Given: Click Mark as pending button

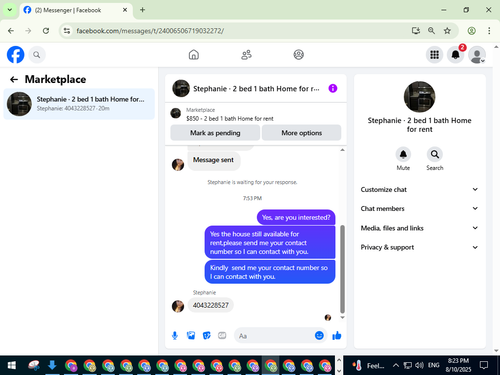Looking at the screenshot, I should [x=215, y=133].
